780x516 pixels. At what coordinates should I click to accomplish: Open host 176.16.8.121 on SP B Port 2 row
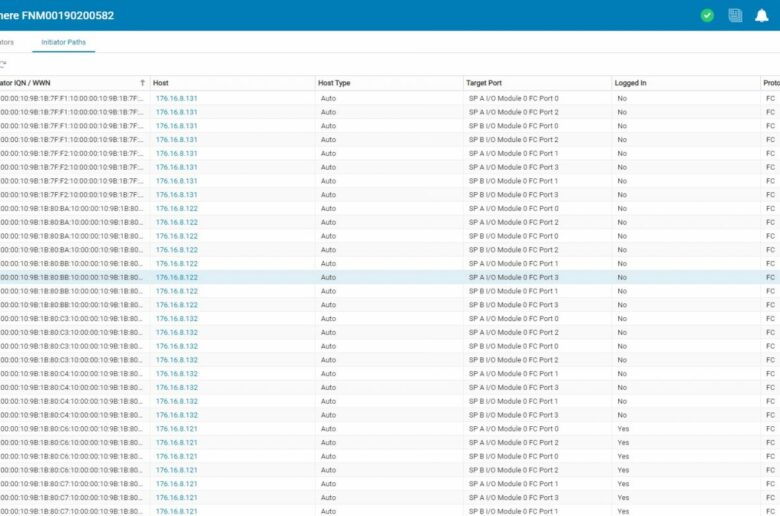click(177, 470)
